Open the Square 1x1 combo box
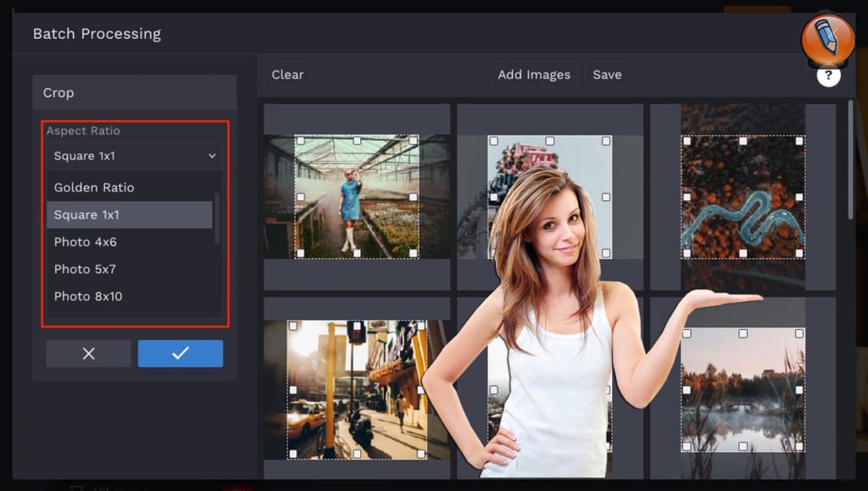The height and width of the screenshot is (491, 868). click(135, 156)
